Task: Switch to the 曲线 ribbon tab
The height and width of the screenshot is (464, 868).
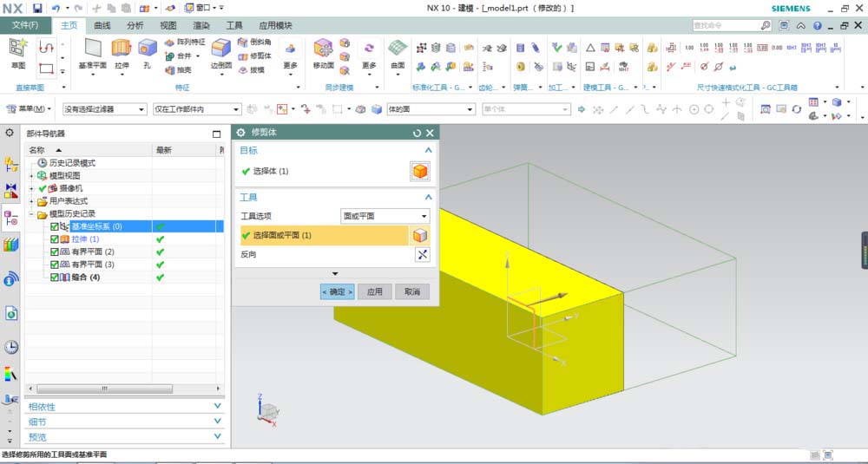Action: point(102,25)
